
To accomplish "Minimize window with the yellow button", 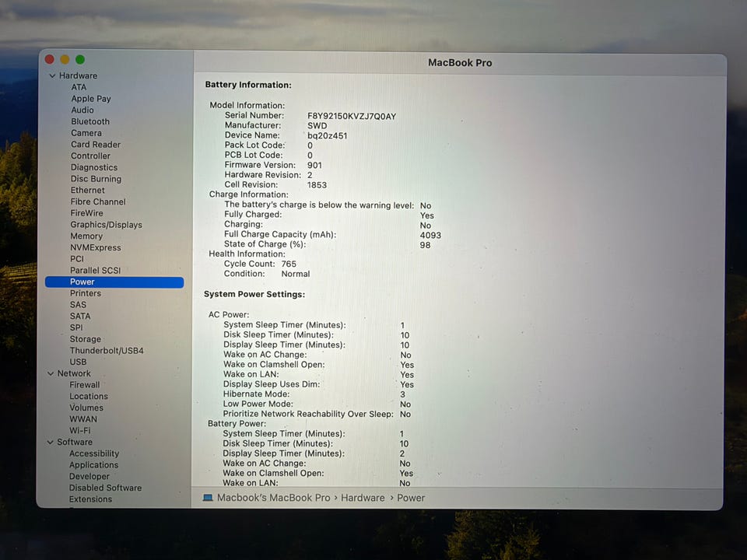I will 65,59.
